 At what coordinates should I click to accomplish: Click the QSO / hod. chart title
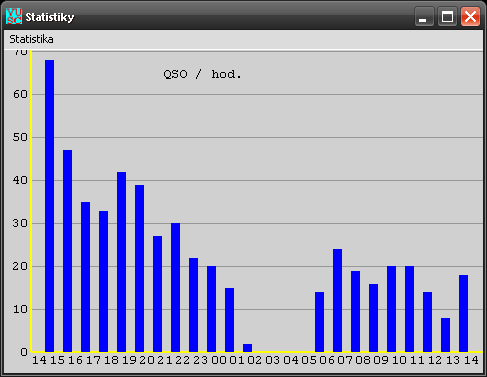point(202,74)
